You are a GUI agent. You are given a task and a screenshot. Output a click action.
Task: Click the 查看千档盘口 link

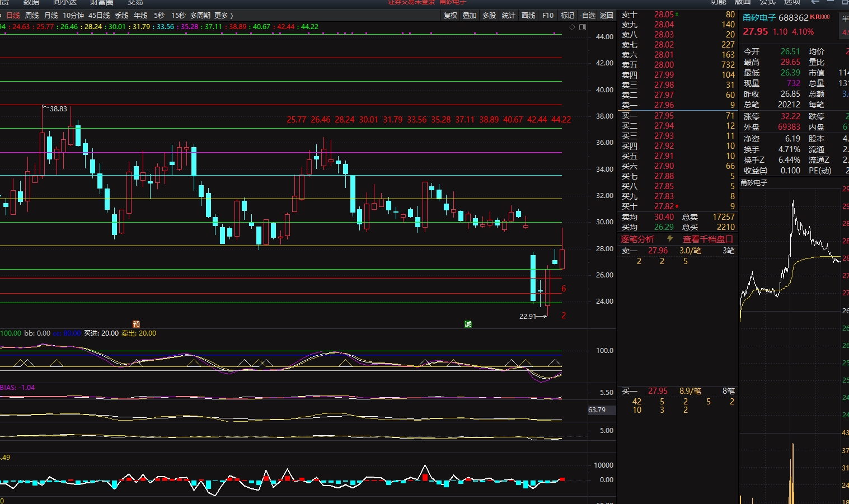click(x=707, y=239)
